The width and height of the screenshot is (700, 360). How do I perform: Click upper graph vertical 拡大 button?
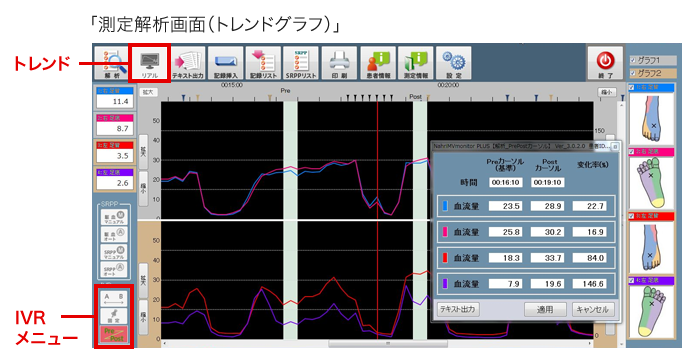click(x=143, y=152)
